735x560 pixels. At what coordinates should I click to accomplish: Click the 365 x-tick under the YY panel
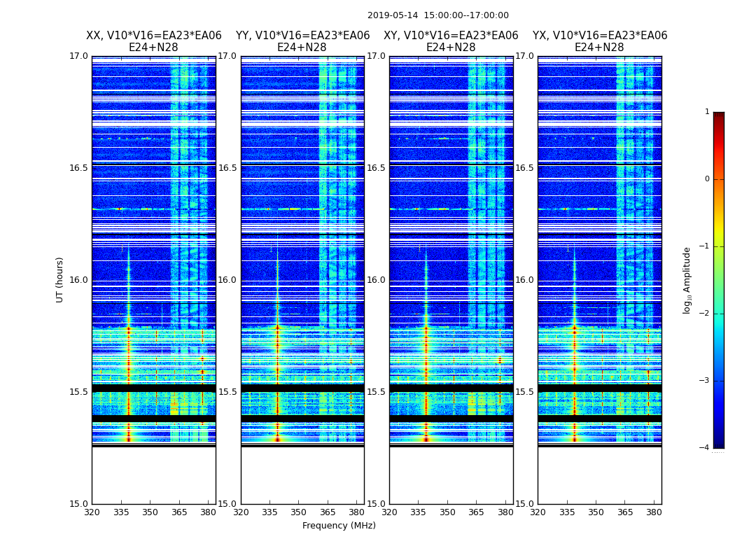click(328, 512)
